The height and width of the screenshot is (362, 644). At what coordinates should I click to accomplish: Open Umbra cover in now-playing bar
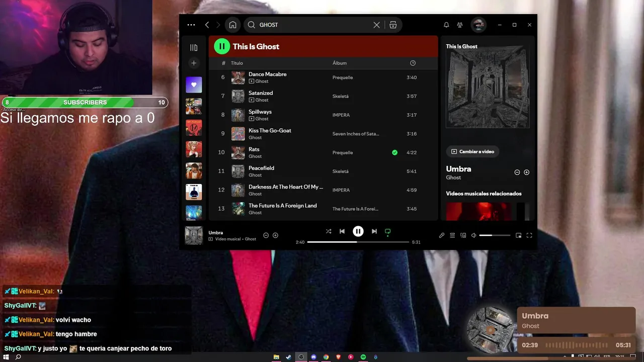tap(194, 235)
